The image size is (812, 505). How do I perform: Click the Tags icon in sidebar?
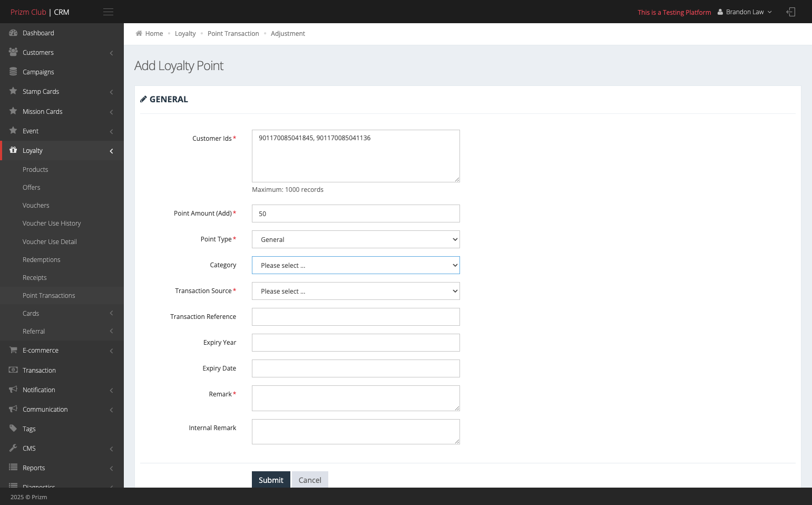coord(13,429)
